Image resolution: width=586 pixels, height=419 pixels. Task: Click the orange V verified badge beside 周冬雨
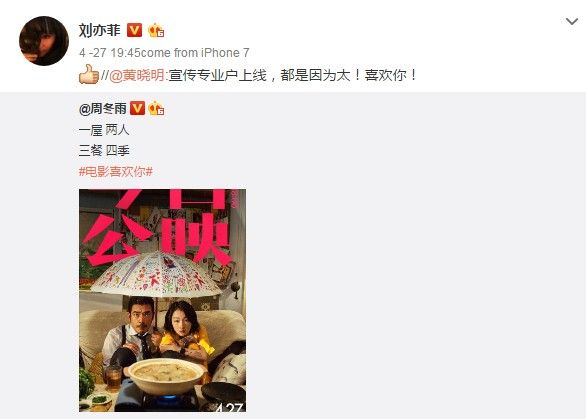click(137, 108)
